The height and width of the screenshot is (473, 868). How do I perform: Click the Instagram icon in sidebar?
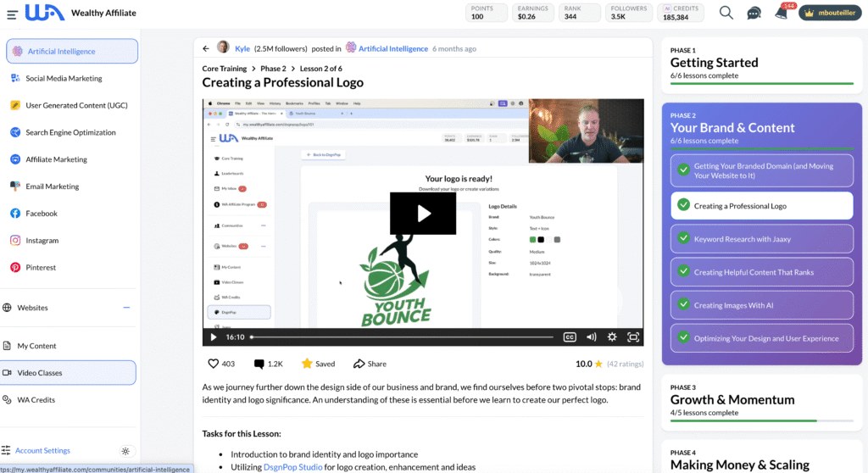[15, 241]
